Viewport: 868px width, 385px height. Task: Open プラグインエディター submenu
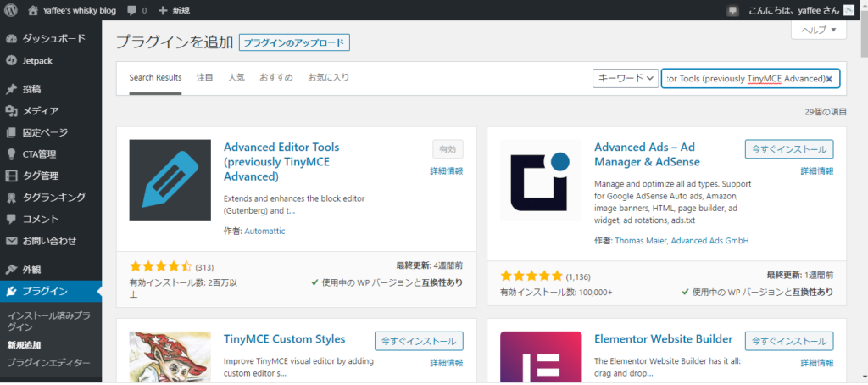point(48,363)
